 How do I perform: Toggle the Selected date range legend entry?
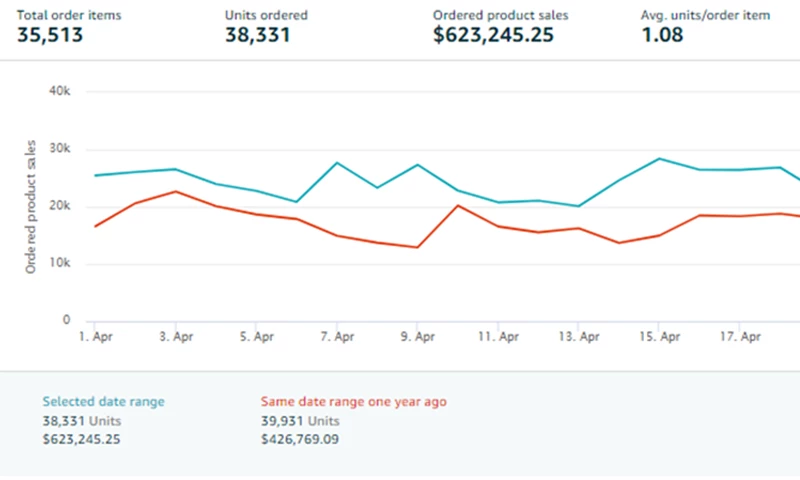(x=103, y=402)
